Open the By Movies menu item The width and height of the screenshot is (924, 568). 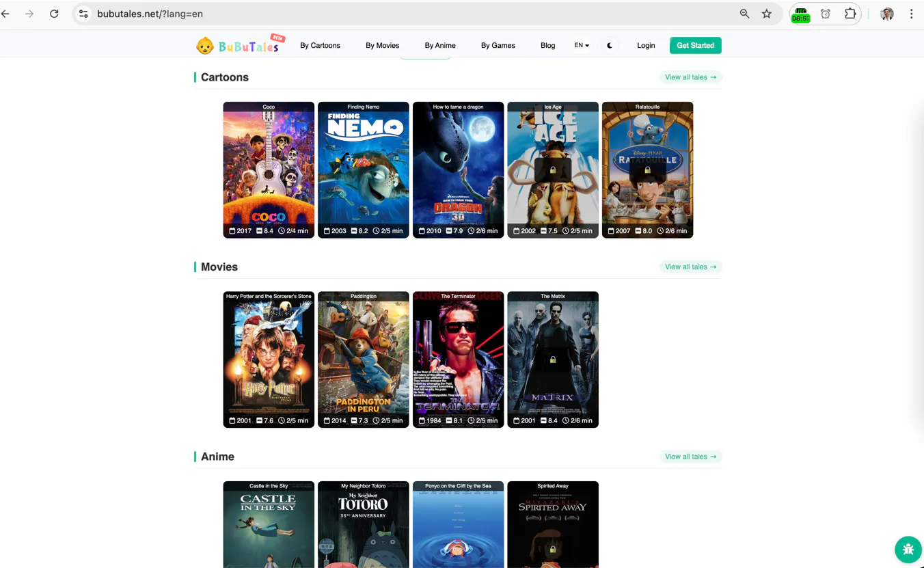382,46
